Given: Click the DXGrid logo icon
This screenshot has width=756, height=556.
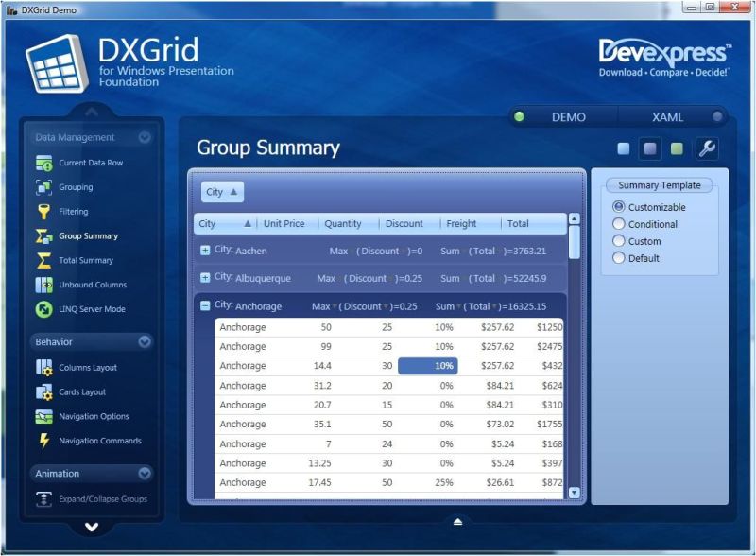Looking at the screenshot, I should click(x=57, y=63).
